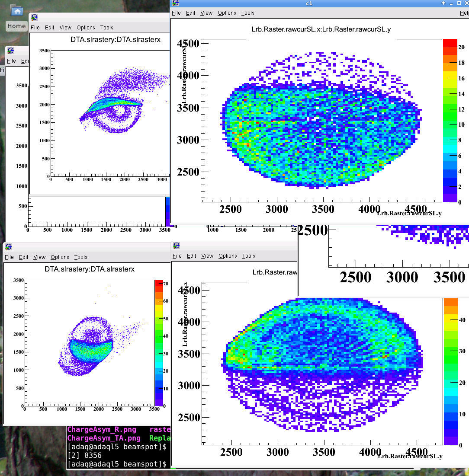
Task: Open Tools menu in the c1 window
Action: (x=247, y=13)
